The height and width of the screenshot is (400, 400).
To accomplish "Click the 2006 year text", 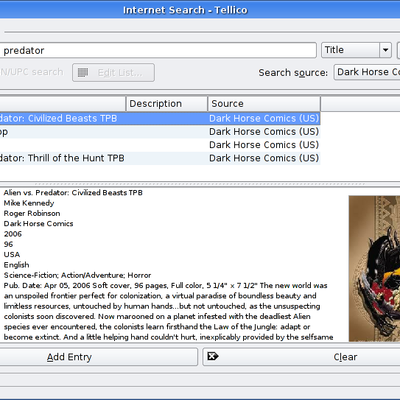I will click(x=13, y=234).
